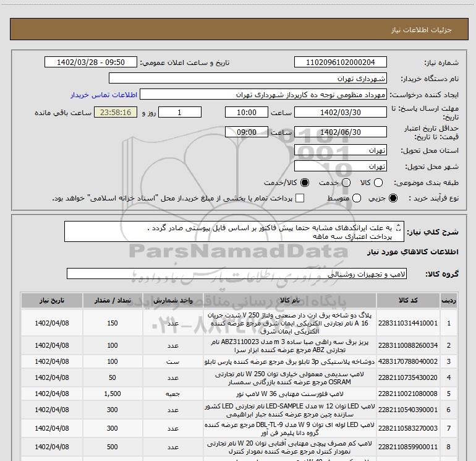Click the price validity date 1402/06/30
This screenshot has width=476, height=461.
(340, 132)
